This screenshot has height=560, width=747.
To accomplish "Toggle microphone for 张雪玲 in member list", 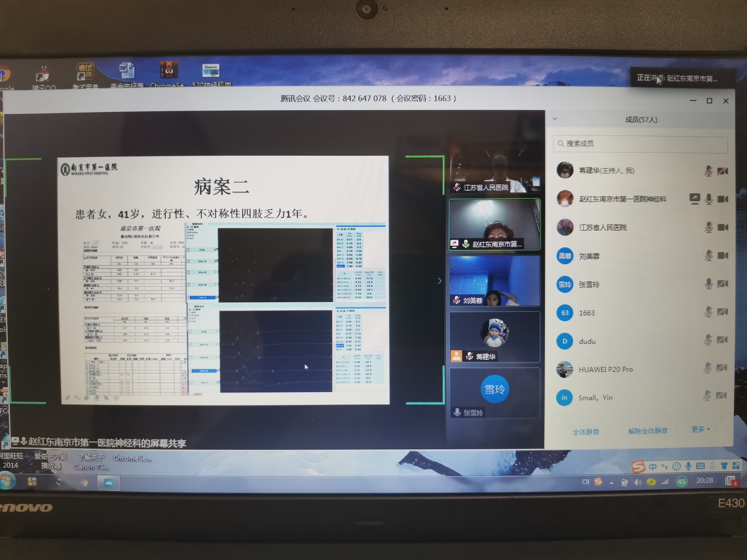I will tap(709, 284).
